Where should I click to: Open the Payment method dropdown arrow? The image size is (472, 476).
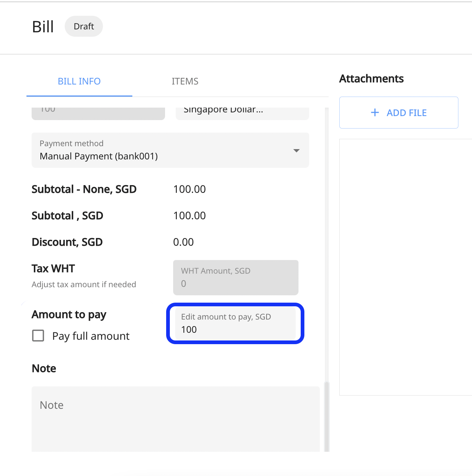pos(296,150)
